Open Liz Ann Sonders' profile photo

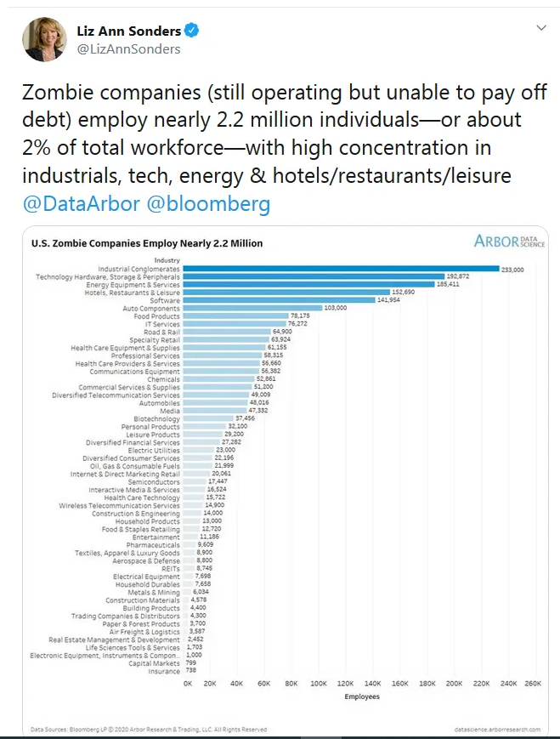(x=44, y=39)
